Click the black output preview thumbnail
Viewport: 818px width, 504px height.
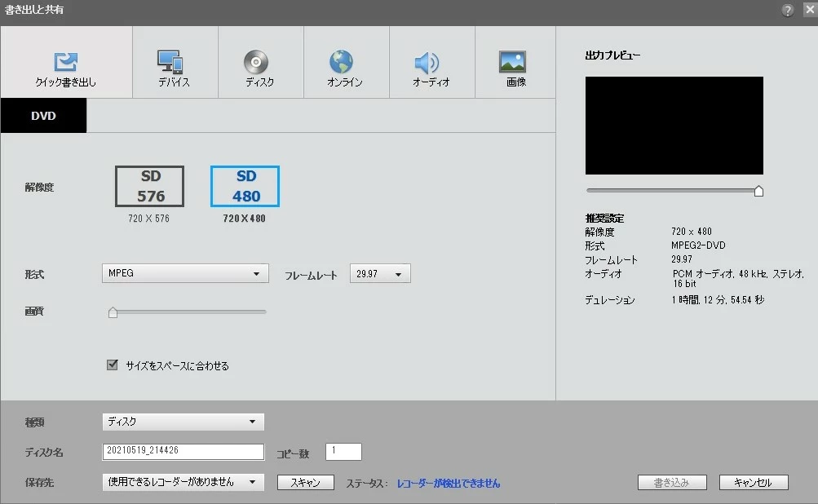coord(674,126)
